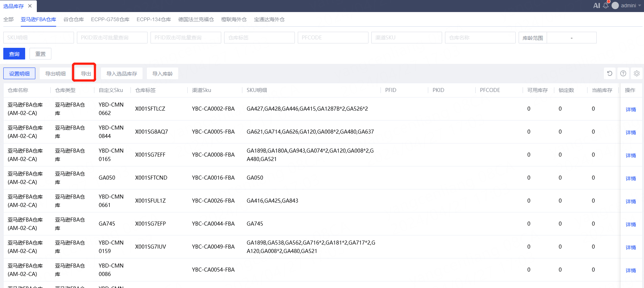Click the admin user avatar
Viewport: 644px width, 288px height.
pos(615,5)
